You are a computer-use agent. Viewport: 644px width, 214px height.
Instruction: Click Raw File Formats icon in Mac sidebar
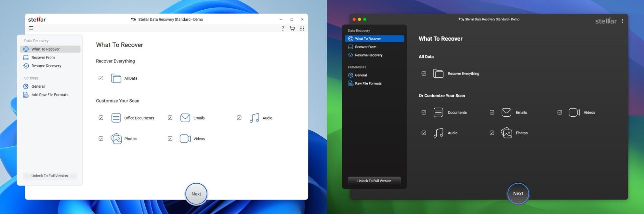(x=351, y=83)
